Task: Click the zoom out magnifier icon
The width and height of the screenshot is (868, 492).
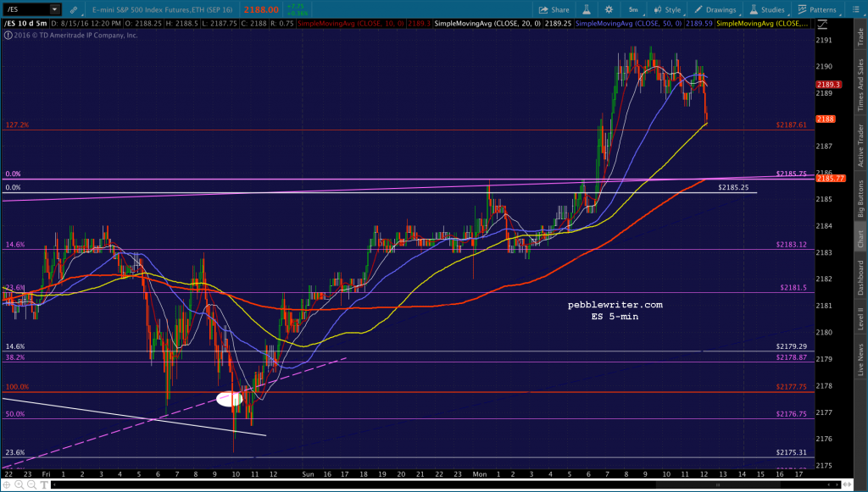Action: click(x=31, y=485)
